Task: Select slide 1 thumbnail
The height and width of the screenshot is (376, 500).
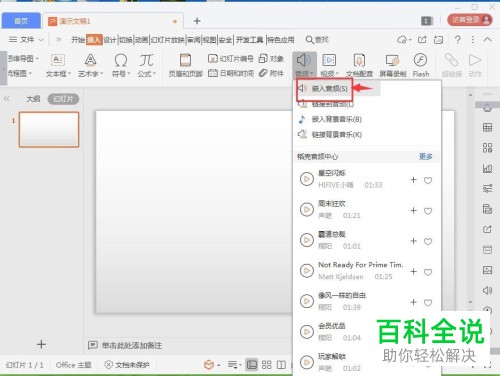Action: tap(49, 129)
